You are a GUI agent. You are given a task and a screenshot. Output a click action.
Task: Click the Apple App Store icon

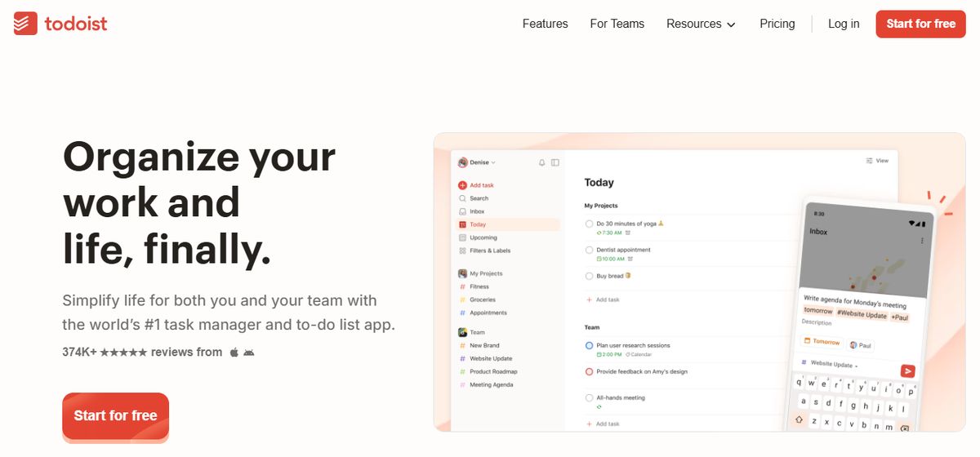tap(234, 353)
